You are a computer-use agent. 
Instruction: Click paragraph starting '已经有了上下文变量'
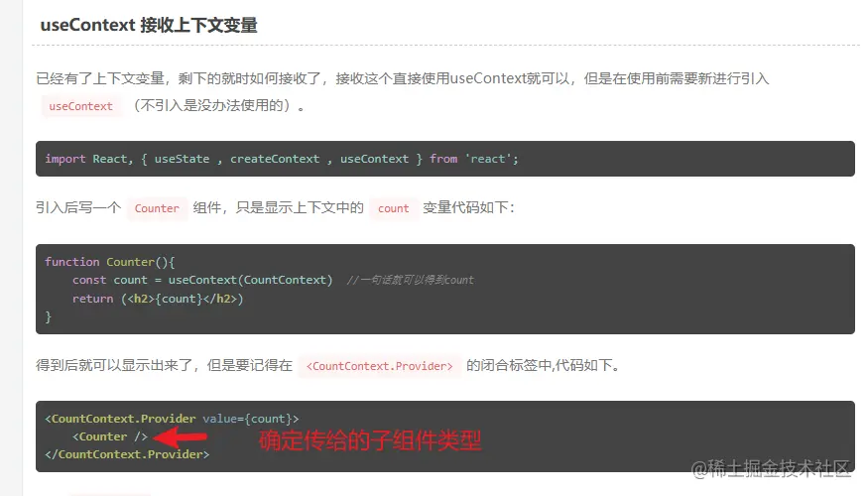coord(403,78)
